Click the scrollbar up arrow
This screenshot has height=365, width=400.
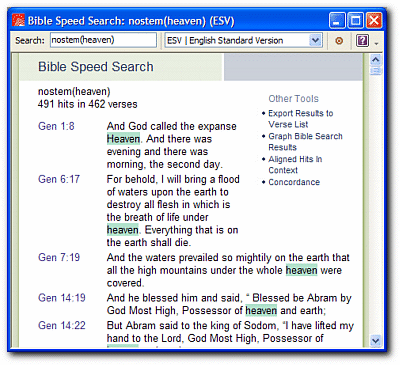(376, 60)
